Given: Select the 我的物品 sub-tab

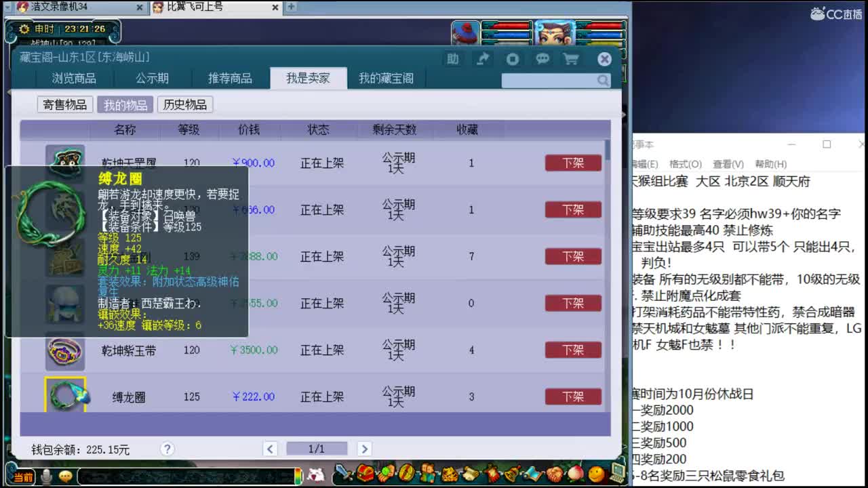Looking at the screenshot, I should coord(125,104).
